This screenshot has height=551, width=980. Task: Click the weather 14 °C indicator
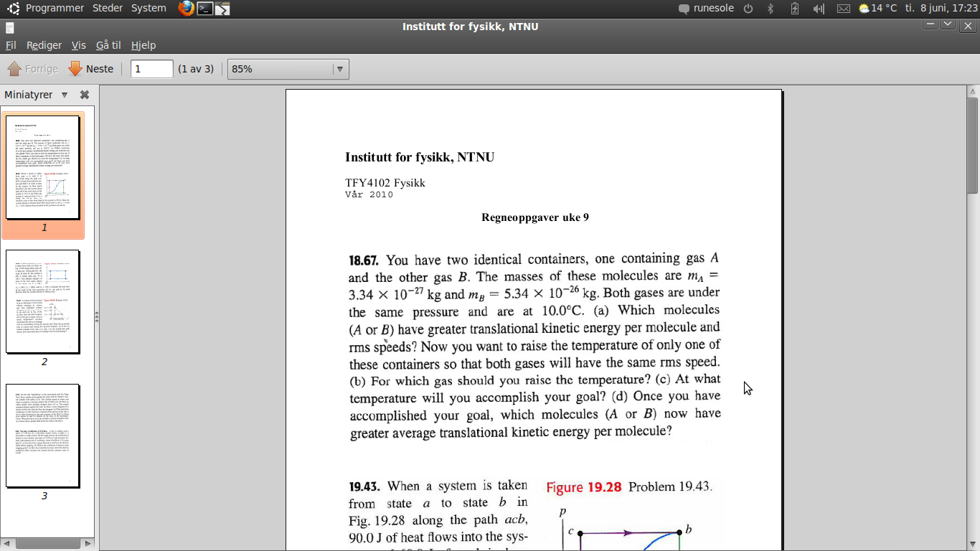[x=878, y=8]
